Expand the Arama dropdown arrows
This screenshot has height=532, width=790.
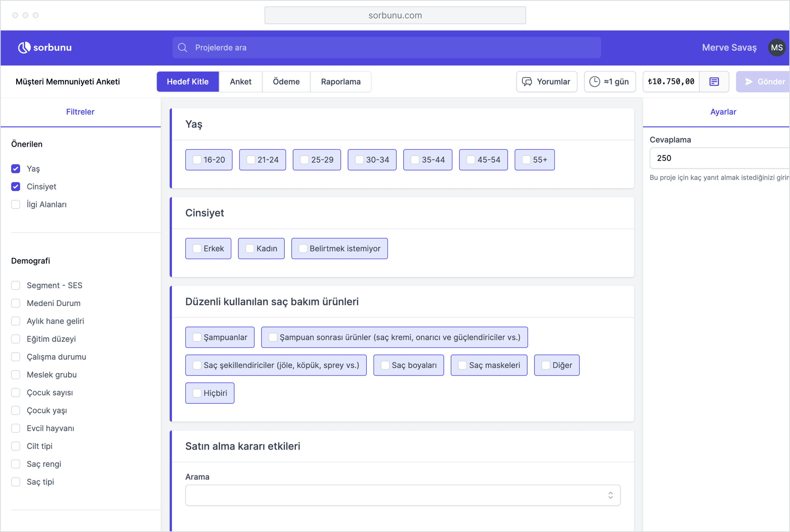pyautogui.click(x=610, y=495)
